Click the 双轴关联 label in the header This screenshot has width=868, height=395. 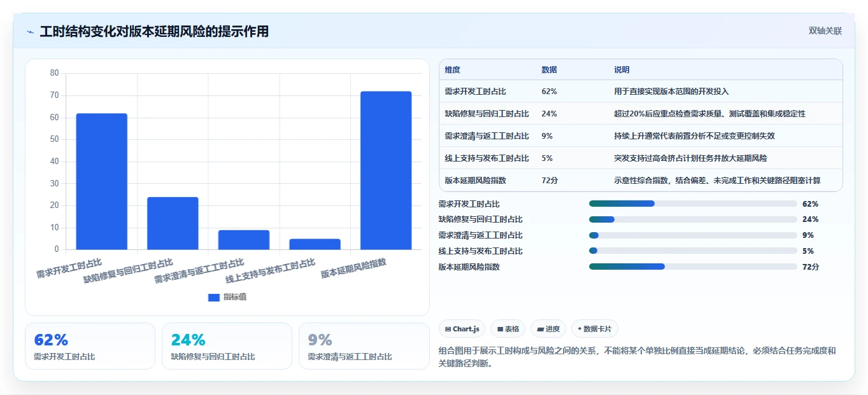(x=825, y=31)
